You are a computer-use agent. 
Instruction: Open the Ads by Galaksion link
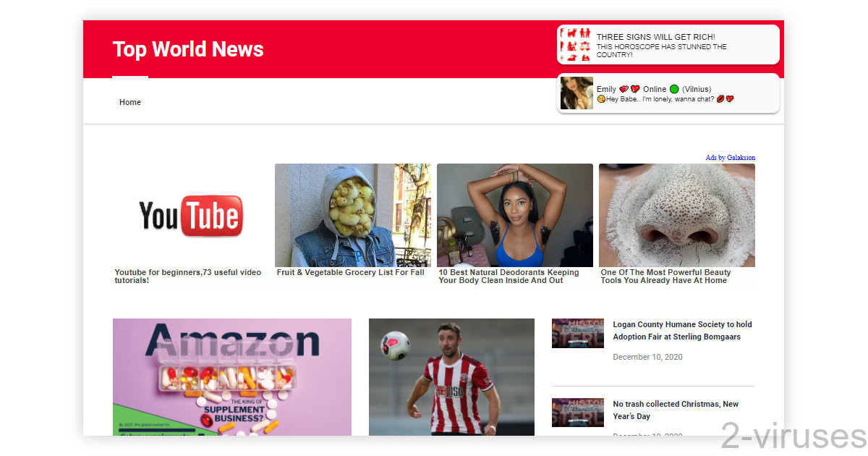coord(730,157)
